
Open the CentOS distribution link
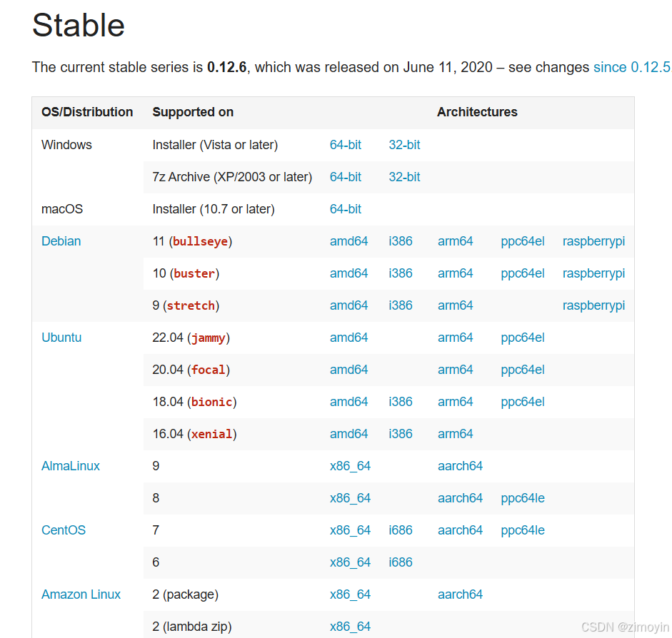[64, 530]
